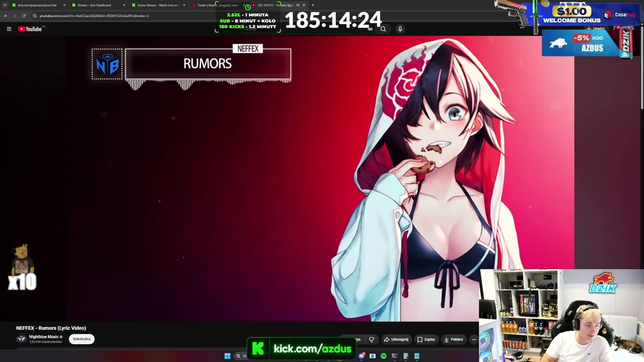The height and width of the screenshot is (362, 644).
Task: Close the Azdus Stream tab
Action: pyautogui.click(x=184, y=5)
